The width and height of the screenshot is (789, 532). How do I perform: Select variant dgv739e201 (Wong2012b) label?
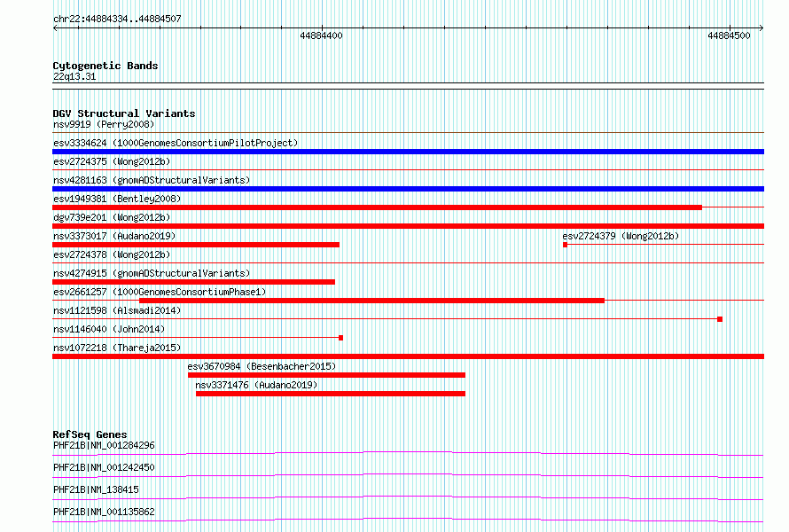112,217
